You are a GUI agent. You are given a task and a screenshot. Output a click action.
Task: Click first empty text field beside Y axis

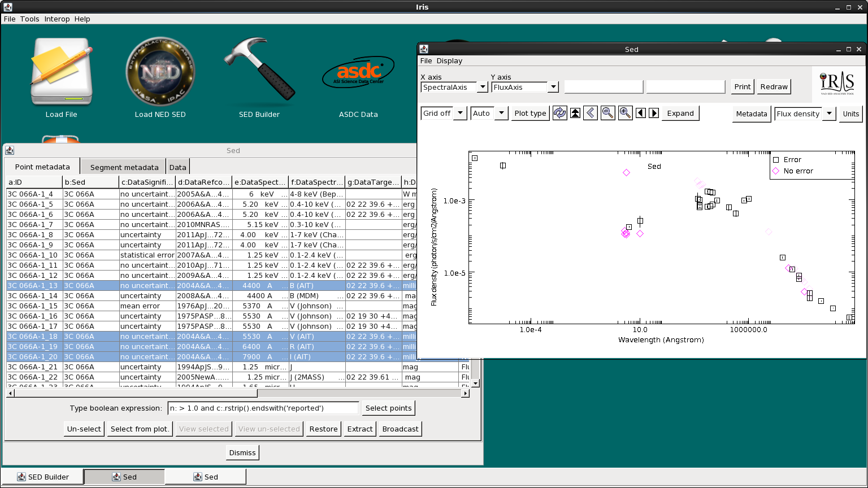tap(604, 86)
